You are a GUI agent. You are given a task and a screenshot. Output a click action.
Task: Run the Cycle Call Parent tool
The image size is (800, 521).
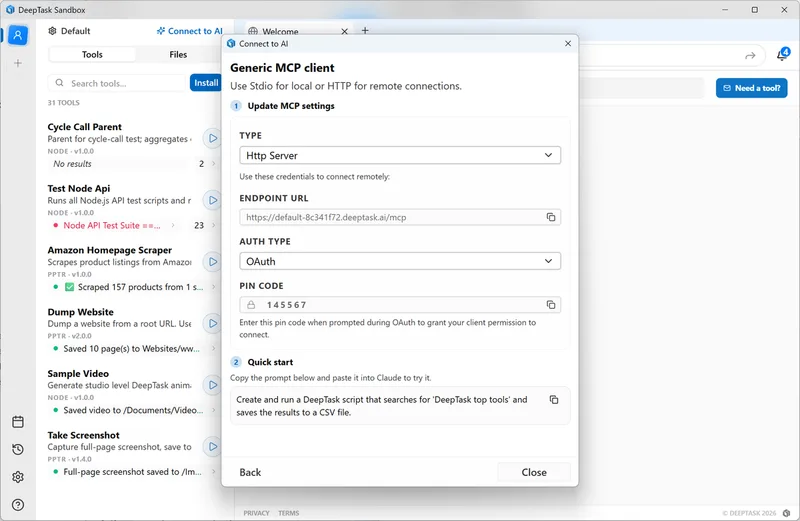click(x=212, y=138)
